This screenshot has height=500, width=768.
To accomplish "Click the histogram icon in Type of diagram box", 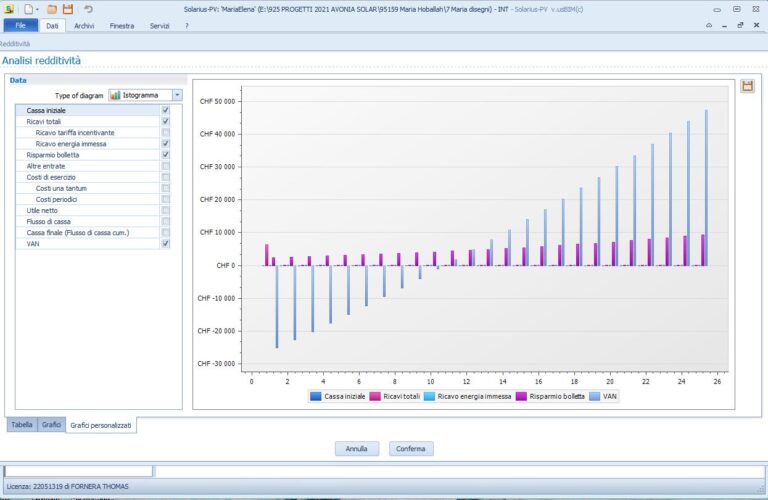I will pos(116,95).
